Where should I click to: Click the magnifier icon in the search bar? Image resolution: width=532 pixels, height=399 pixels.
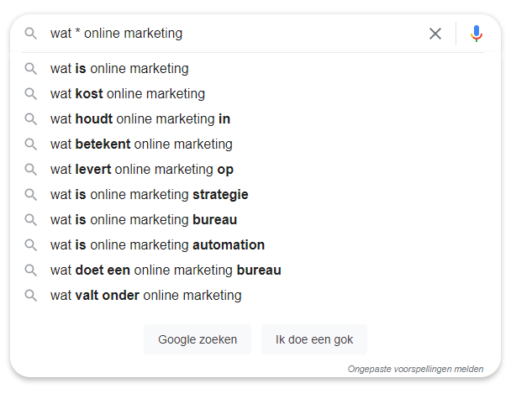pyautogui.click(x=31, y=34)
